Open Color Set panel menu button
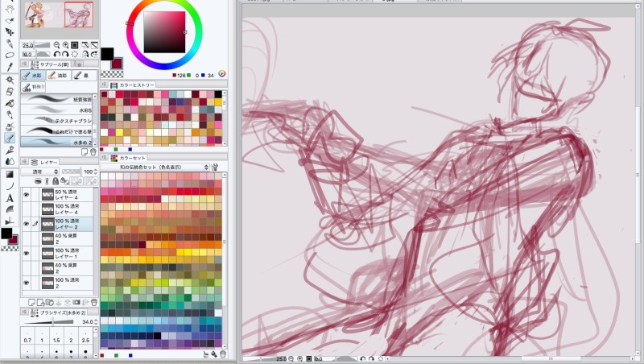 pos(105,158)
